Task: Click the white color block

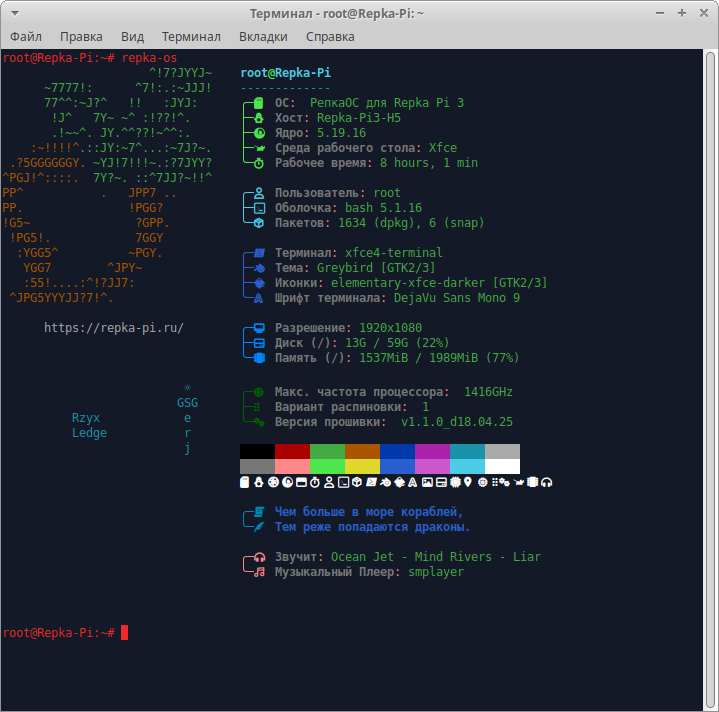Action: tap(502, 466)
